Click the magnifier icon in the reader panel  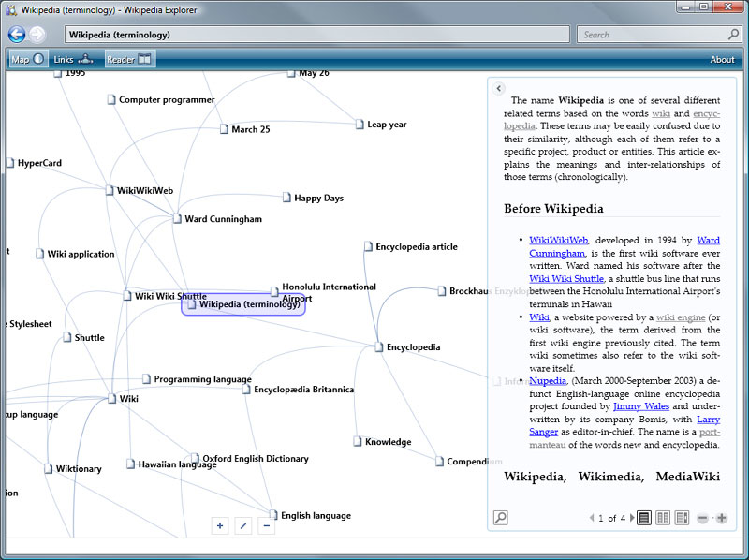500,517
